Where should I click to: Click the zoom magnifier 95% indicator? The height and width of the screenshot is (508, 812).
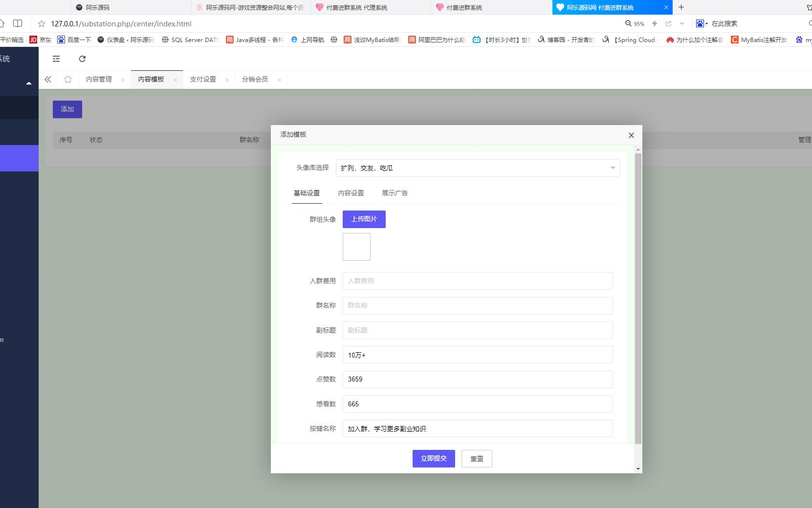[x=635, y=23]
